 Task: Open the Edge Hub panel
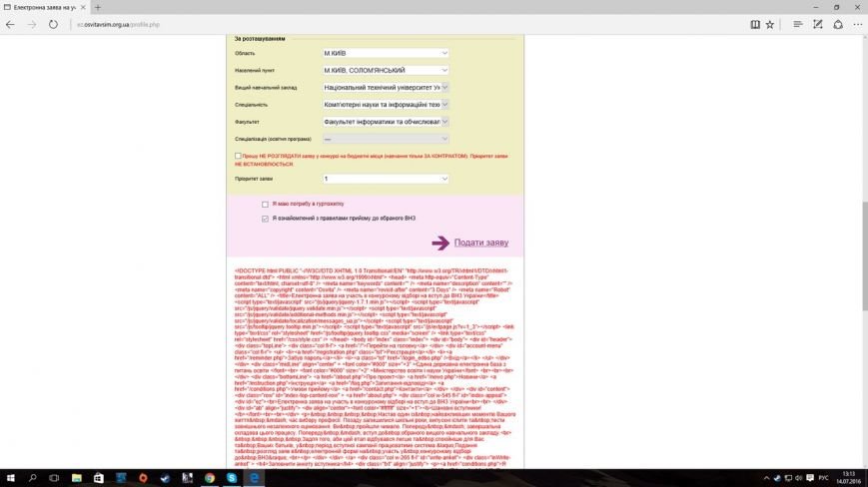(798, 24)
